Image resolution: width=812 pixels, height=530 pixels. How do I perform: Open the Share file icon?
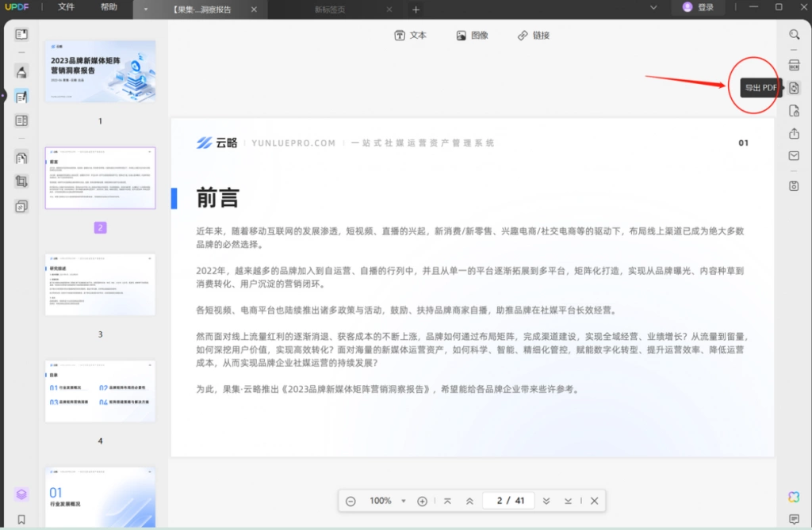pos(794,134)
